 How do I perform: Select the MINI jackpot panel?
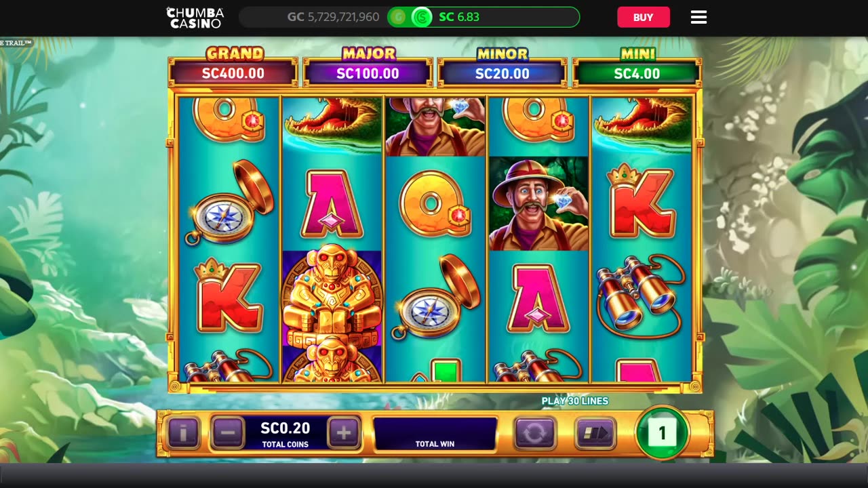(637, 67)
